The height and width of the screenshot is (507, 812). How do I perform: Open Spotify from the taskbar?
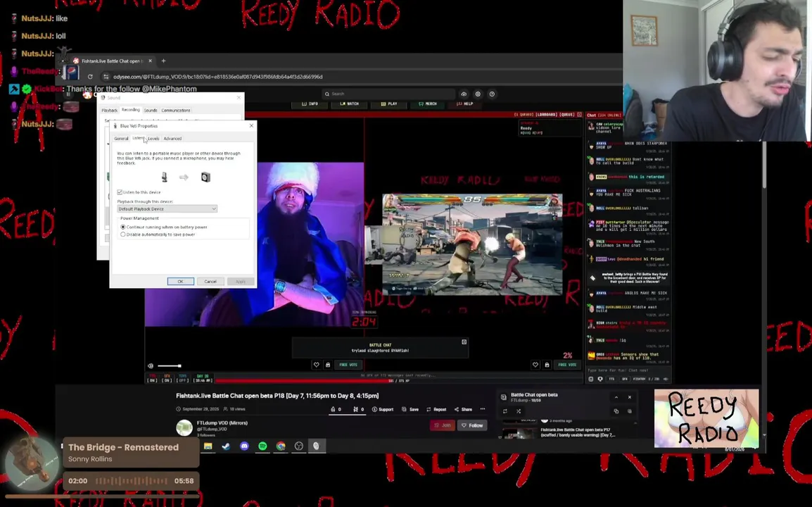[262, 446]
